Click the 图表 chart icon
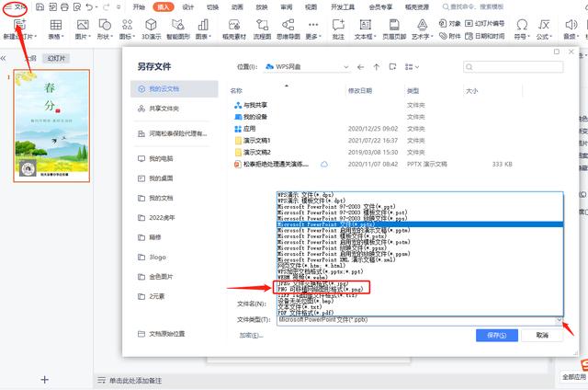The image size is (588, 390). pyautogui.click(x=203, y=25)
